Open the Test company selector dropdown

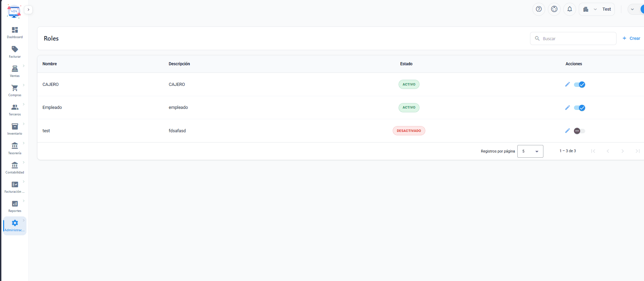point(597,9)
